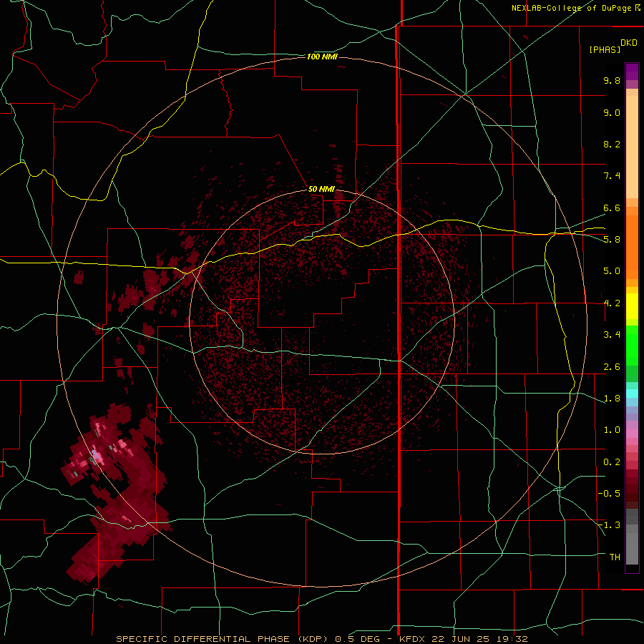Click the 8.2 legend value
This screenshot has width=644, height=644.
[612, 144]
